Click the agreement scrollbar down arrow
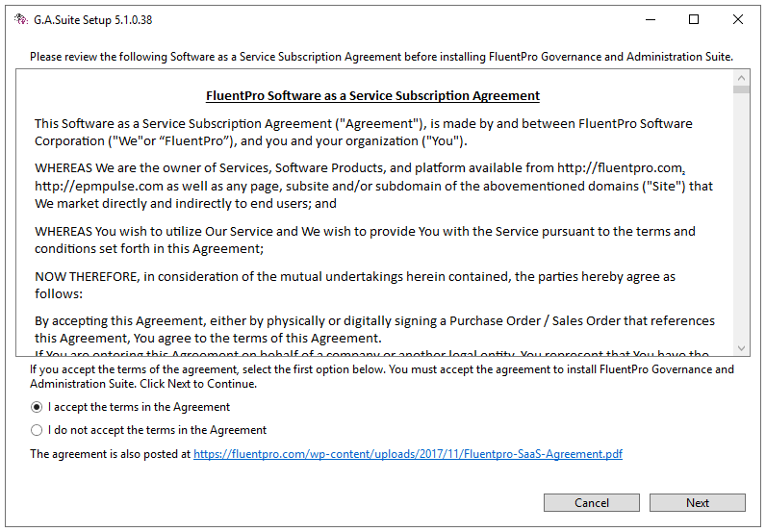Viewport: 766px width, 532px height. [x=741, y=348]
